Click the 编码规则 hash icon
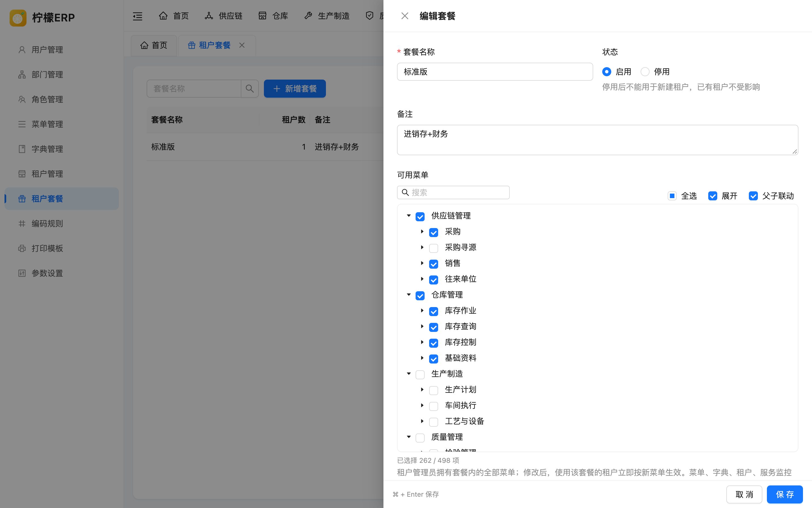Image resolution: width=812 pixels, height=508 pixels. [22, 224]
